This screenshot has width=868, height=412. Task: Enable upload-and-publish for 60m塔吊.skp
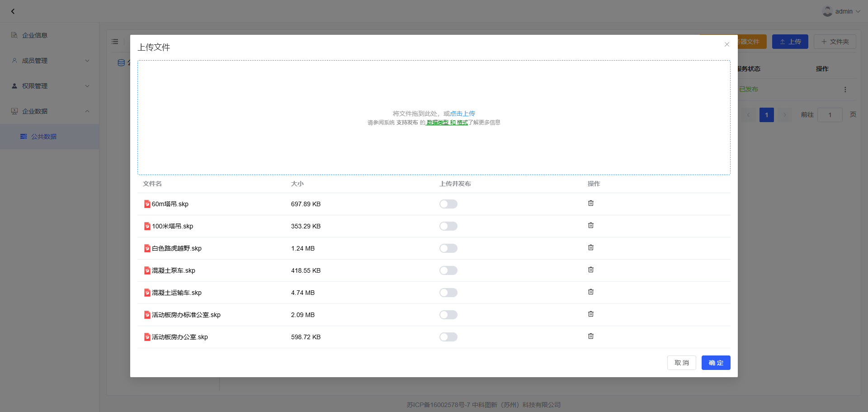coord(448,204)
